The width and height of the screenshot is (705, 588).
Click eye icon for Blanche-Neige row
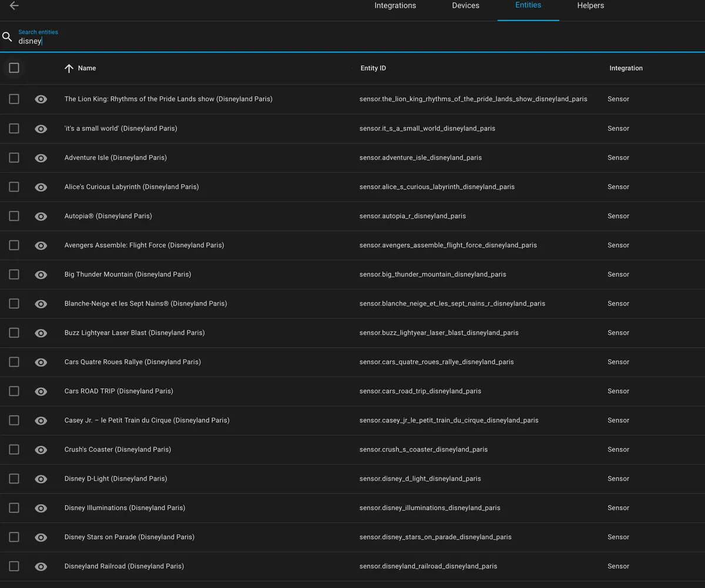pos(41,304)
